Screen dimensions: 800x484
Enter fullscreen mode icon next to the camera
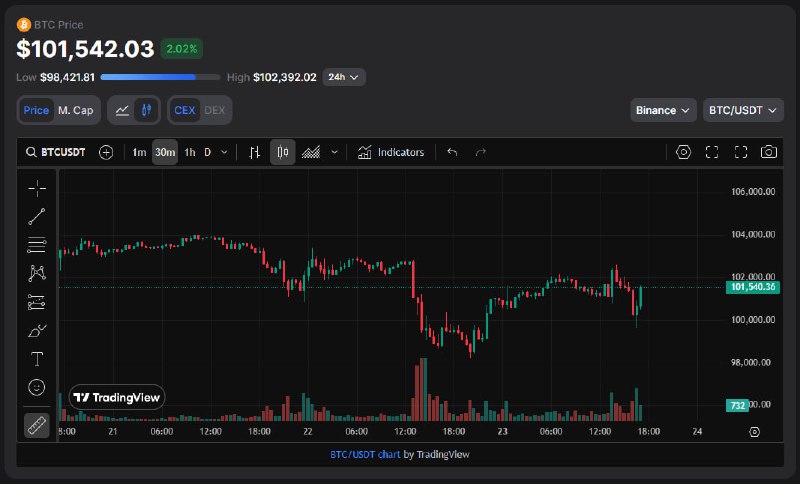coord(741,152)
